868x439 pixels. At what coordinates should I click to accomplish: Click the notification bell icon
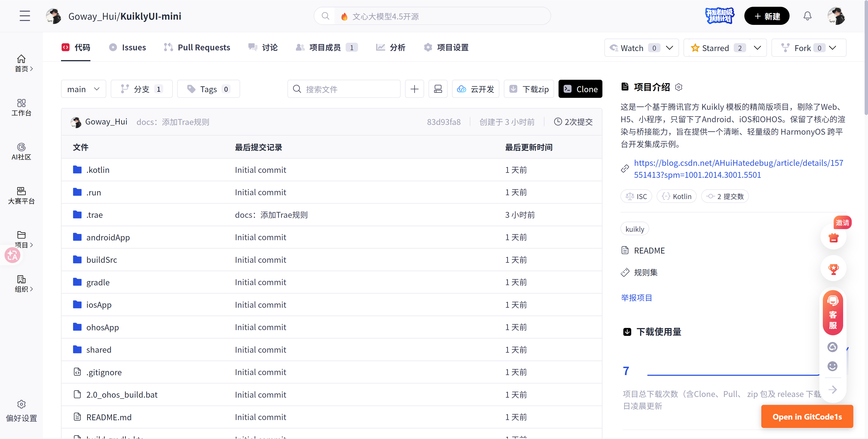point(807,16)
